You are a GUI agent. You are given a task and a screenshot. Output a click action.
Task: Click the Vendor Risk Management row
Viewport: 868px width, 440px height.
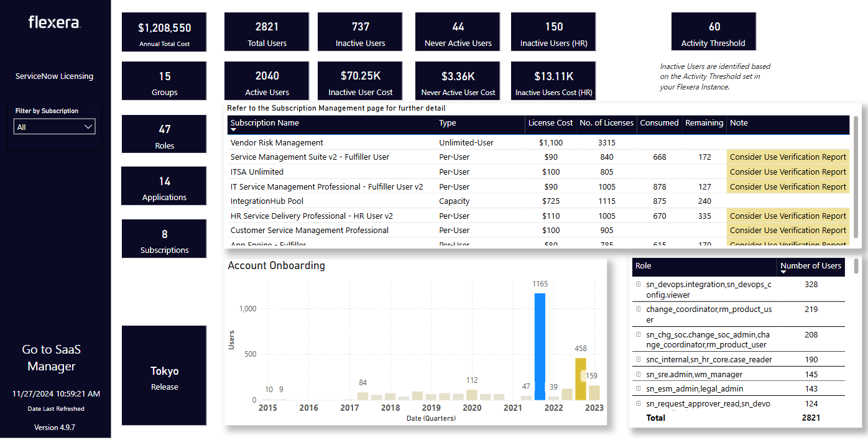[x=277, y=143]
